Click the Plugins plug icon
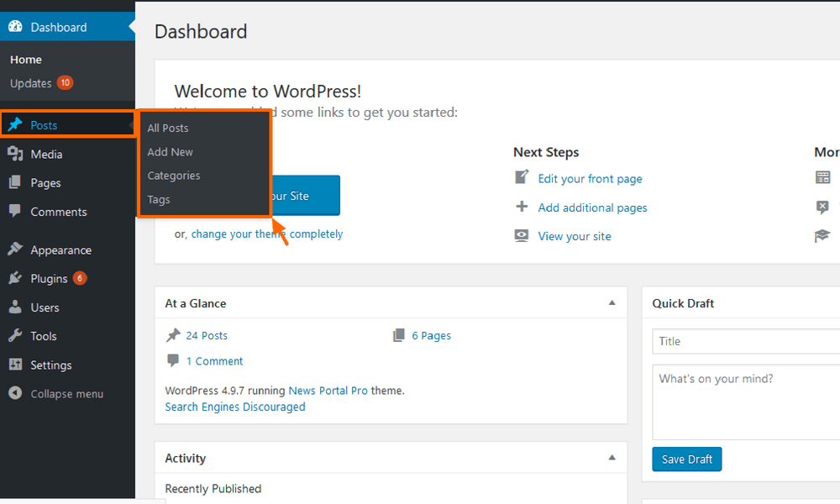 [x=15, y=279]
